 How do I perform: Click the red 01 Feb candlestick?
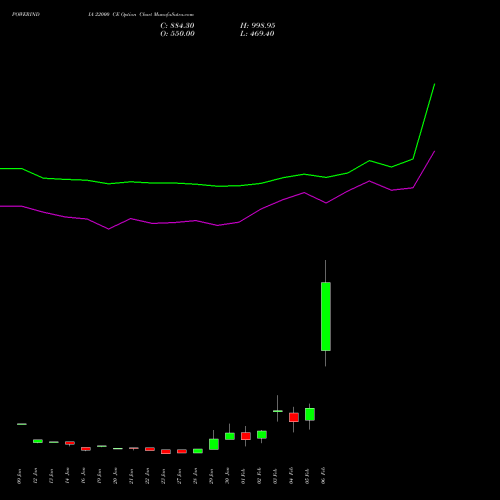pyautogui.click(x=246, y=436)
